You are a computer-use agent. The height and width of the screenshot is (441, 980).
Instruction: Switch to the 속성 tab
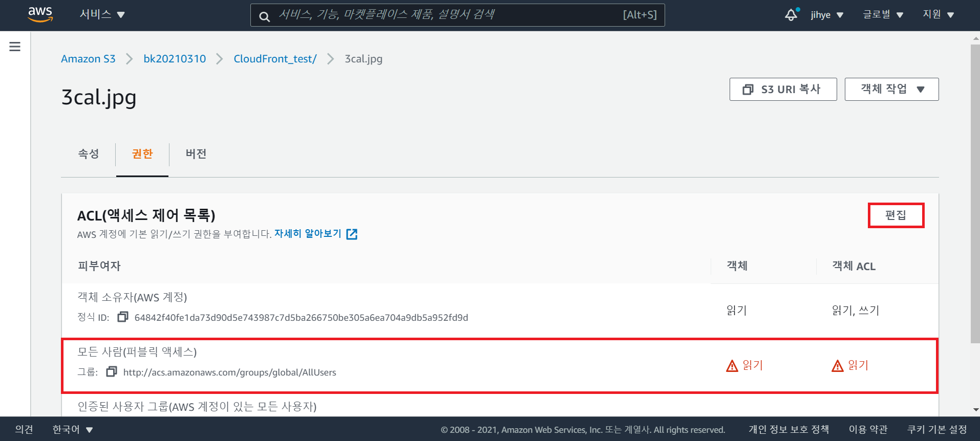tap(88, 154)
